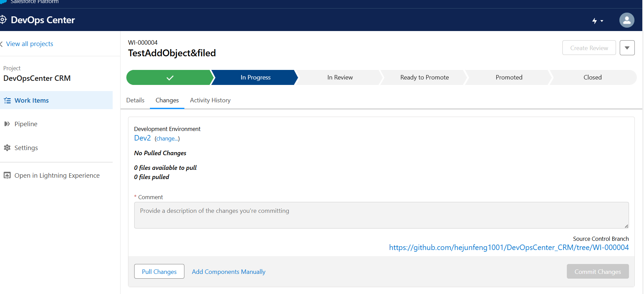Go back via View all projects link
Screen dimensions: 644x294
pos(30,44)
